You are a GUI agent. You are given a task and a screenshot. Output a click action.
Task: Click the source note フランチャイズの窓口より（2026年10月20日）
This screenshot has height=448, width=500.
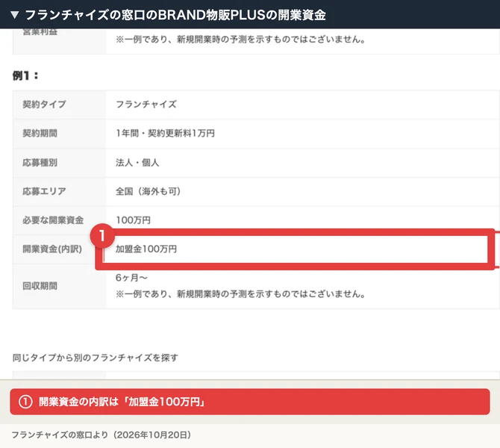tap(101, 435)
